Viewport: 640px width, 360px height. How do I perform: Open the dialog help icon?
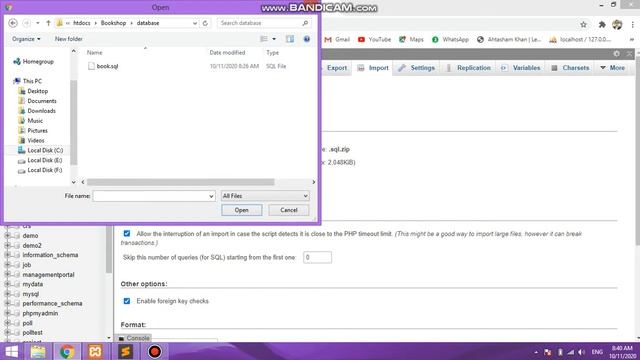[x=307, y=39]
